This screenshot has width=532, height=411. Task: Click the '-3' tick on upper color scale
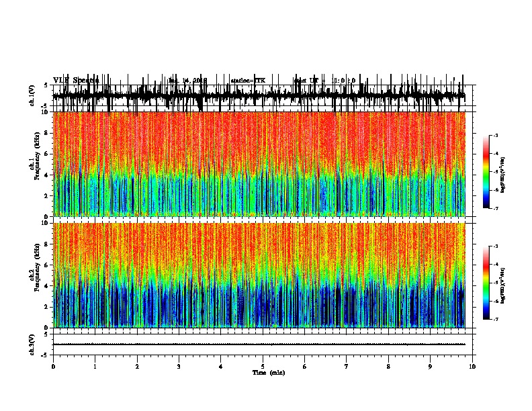496,136
